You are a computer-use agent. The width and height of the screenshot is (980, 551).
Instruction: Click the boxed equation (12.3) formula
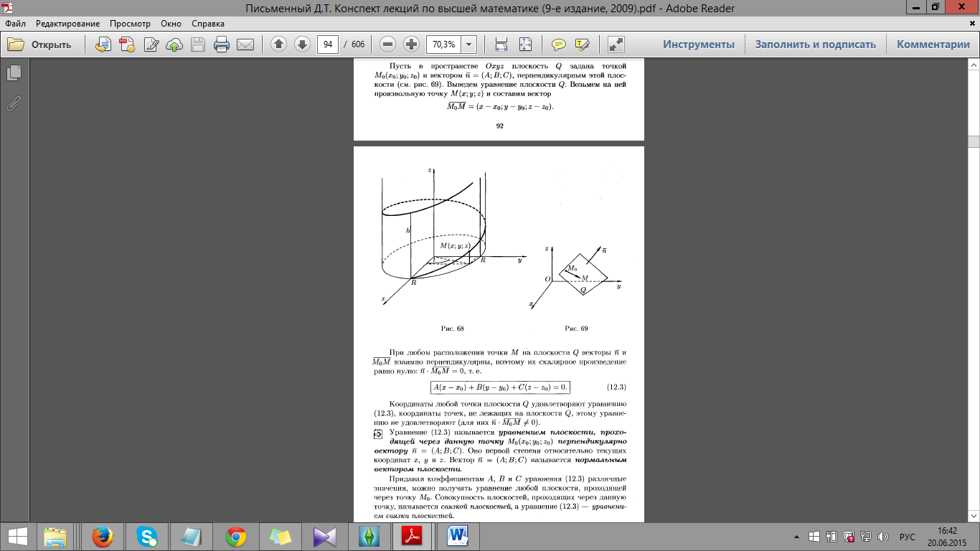[500, 387]
